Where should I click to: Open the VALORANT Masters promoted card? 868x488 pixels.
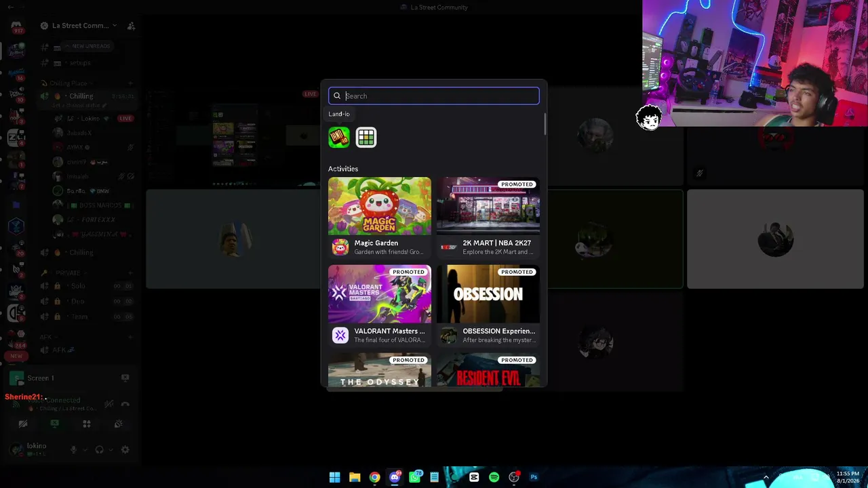[x=380, y=305]
